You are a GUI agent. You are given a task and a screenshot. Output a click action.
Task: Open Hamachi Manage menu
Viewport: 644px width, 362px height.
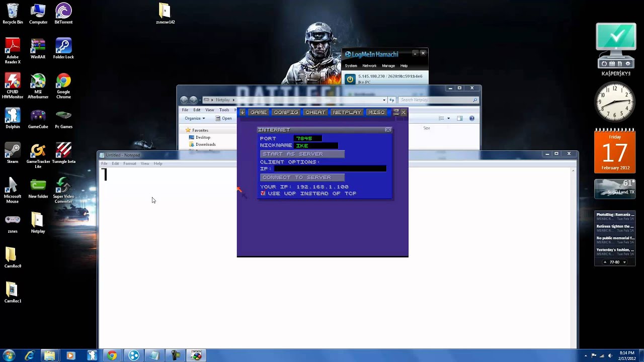click(388, 66)
